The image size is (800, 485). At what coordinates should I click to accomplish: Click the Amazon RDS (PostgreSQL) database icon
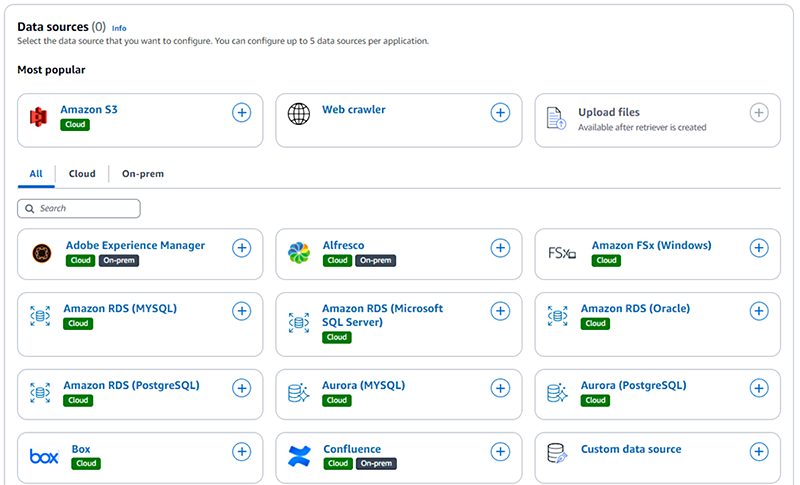click(x=40, y=393)
